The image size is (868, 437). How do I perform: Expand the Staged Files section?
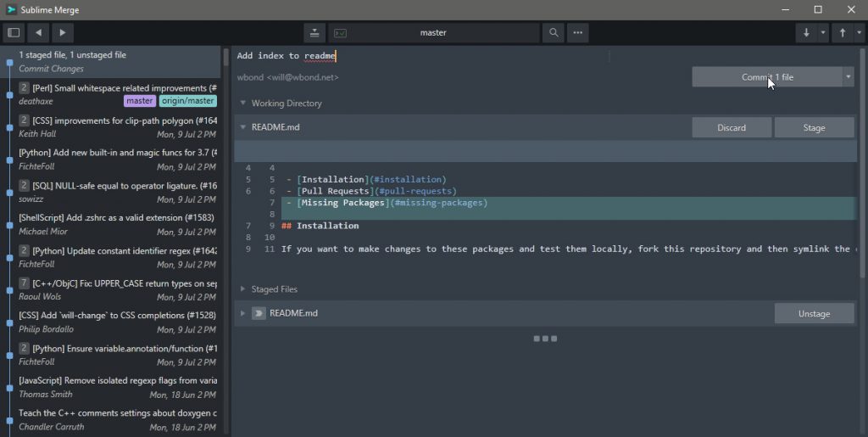pos(242,289)
